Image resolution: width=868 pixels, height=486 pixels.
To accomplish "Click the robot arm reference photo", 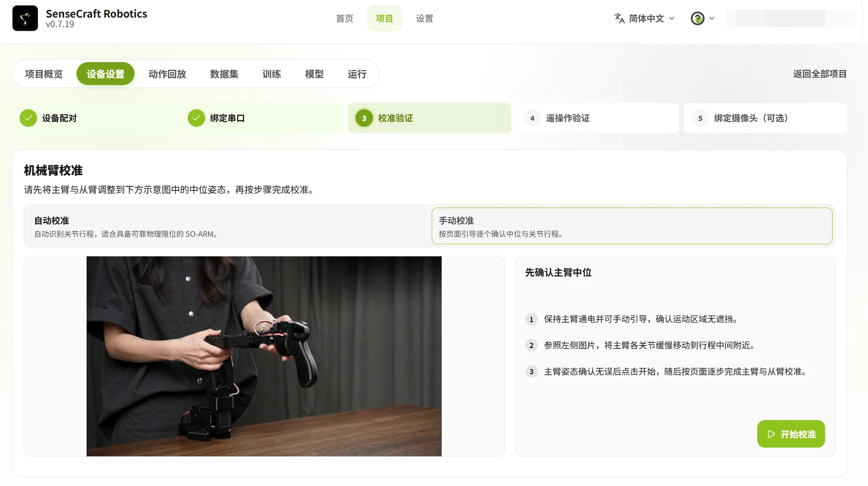I will click(264, 356).
